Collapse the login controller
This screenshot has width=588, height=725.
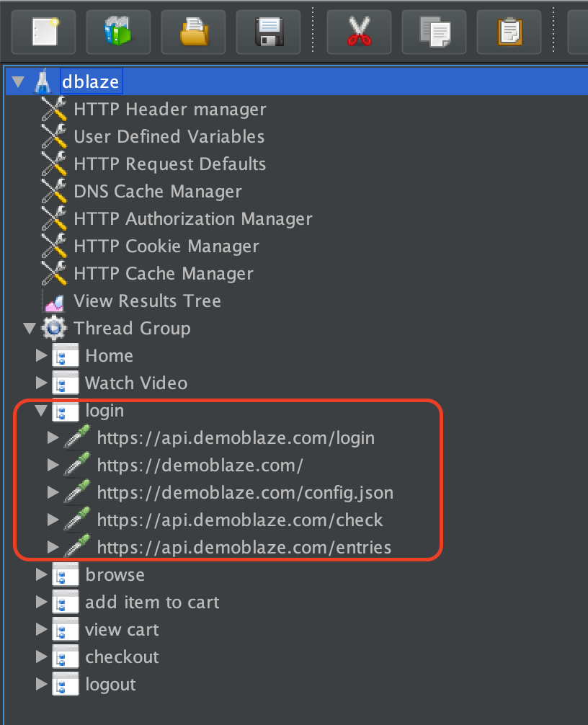(x=41, y=410)
